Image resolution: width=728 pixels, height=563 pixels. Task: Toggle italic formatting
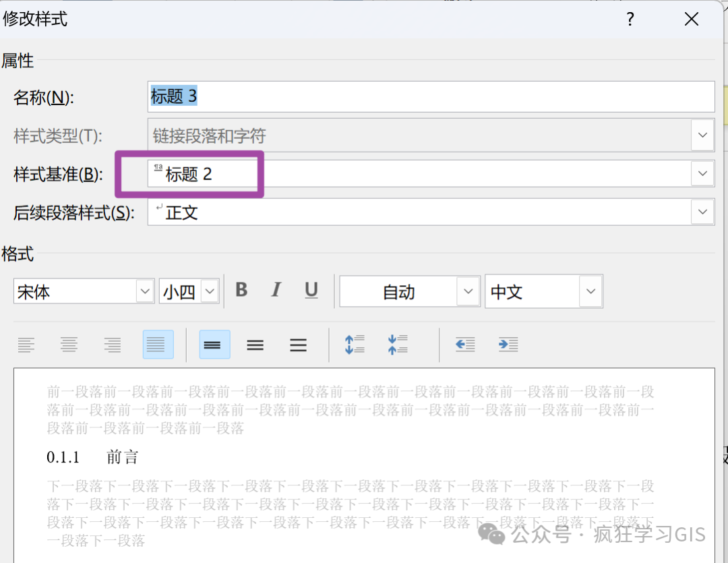tap(276, 290)
